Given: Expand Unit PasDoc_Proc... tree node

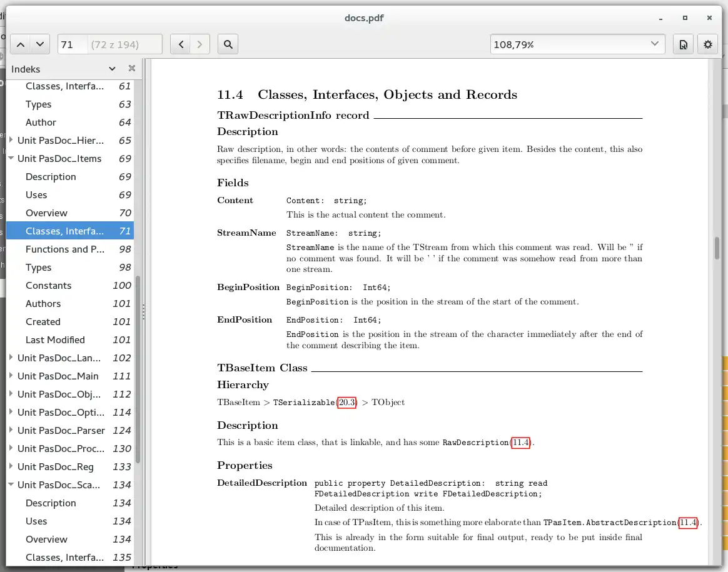Looking at the screenshot, I should 11,448.
